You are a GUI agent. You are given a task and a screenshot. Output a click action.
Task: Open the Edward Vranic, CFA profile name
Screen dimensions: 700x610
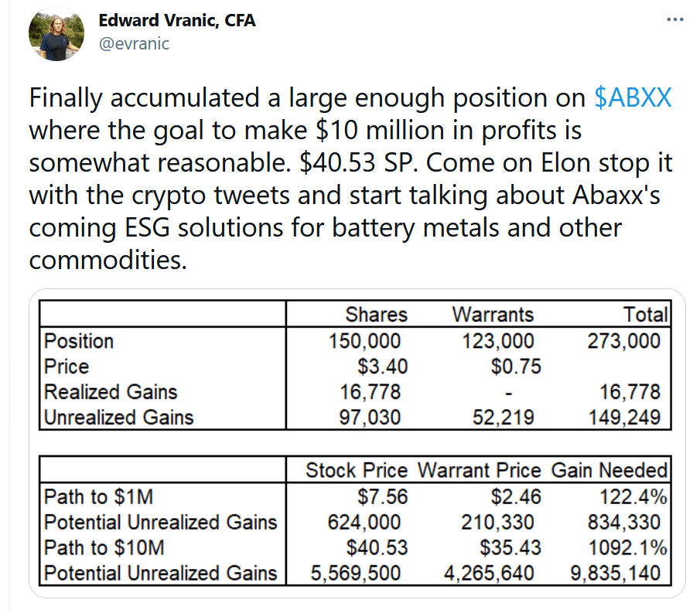[177, 21]
